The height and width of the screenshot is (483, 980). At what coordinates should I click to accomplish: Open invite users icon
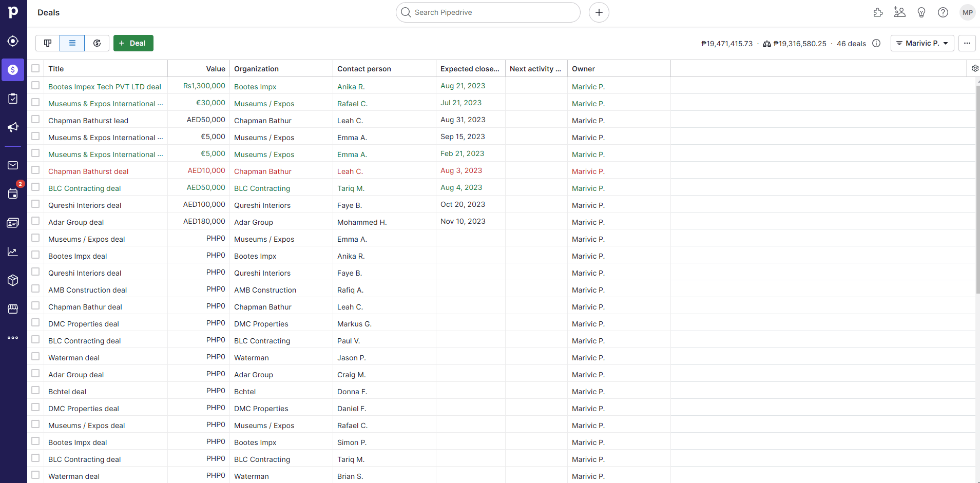[900, 12]
